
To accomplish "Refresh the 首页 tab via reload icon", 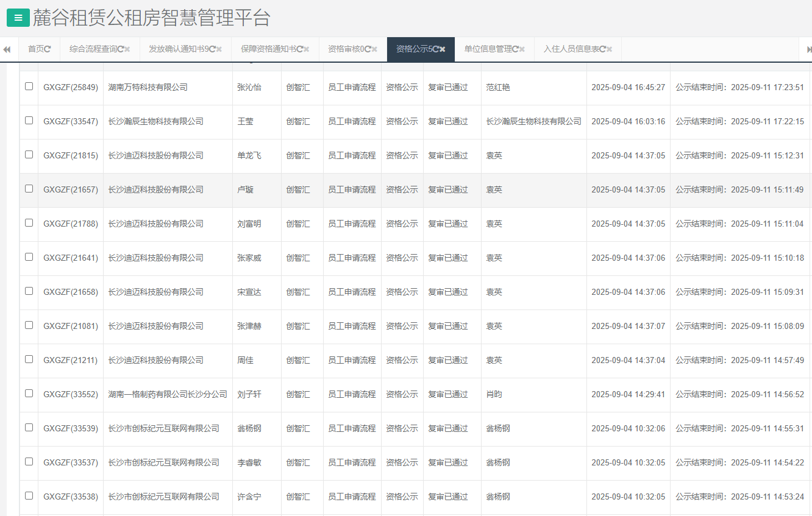I will click(48, 49).
